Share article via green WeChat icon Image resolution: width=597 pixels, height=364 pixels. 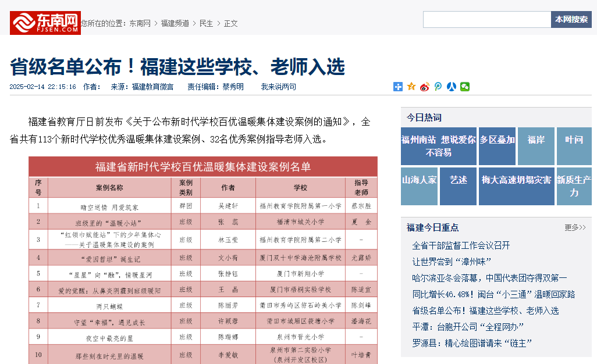coord(465,87)
